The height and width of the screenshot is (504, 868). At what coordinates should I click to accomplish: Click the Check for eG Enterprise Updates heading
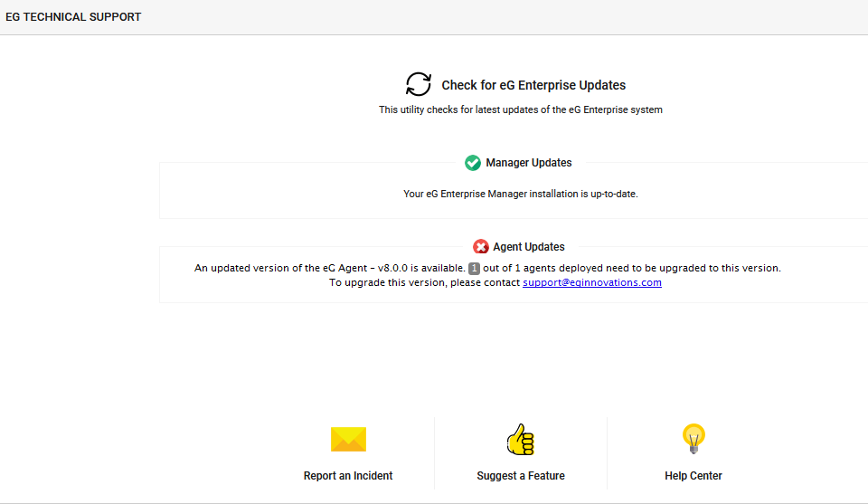pyautogui.click(x=533, y=85)
